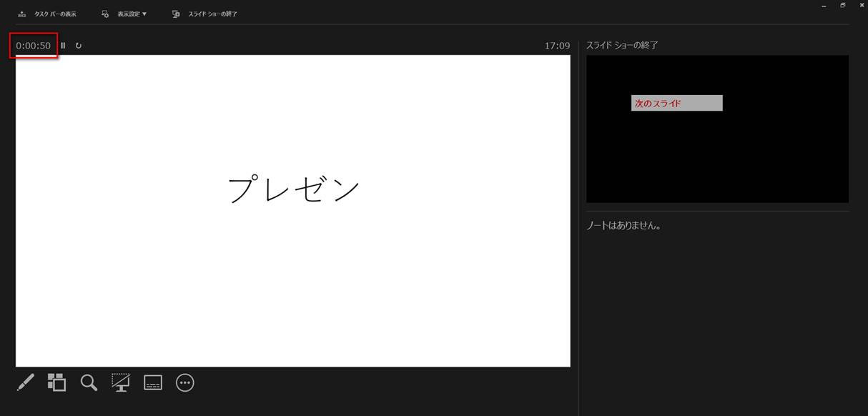This screenshot has height=416, width=868.
Task: Click the スライドショーの終了 projector icon
Action: [x=175, y=13]
